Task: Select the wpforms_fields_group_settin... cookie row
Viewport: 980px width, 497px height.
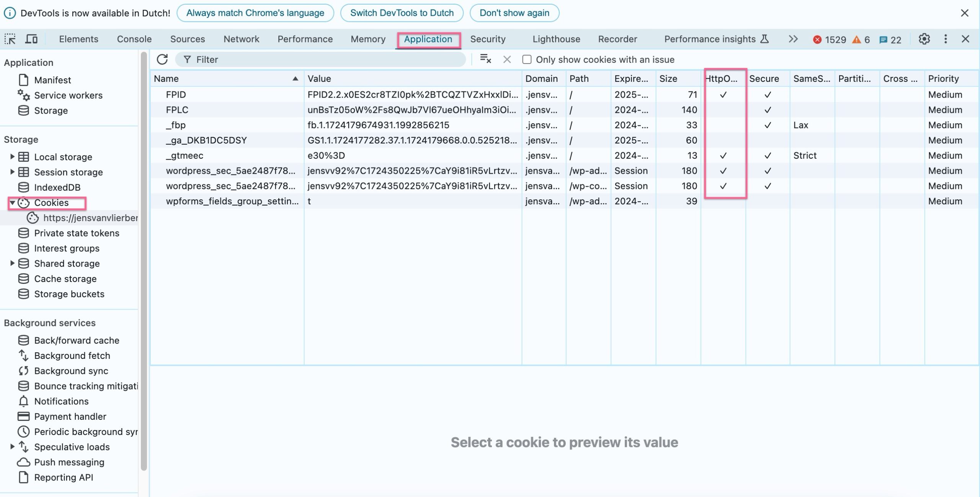Action: (x=564, y=201)
